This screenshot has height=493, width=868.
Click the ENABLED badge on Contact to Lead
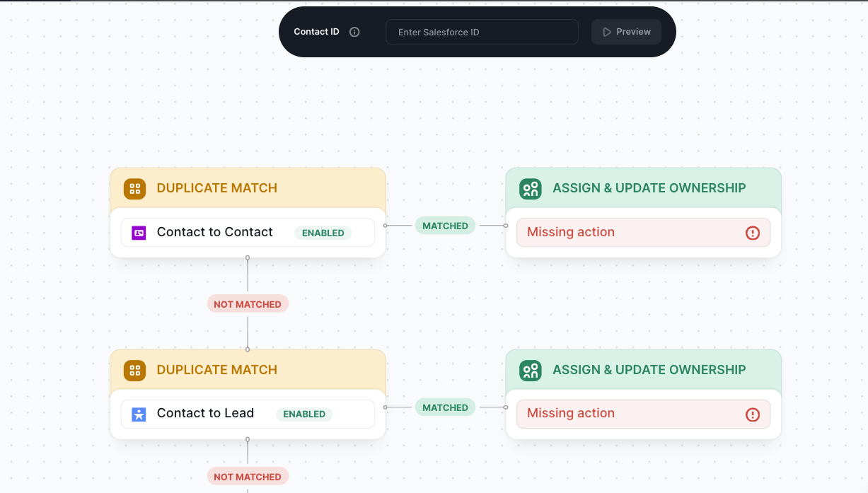click(304, 414)
